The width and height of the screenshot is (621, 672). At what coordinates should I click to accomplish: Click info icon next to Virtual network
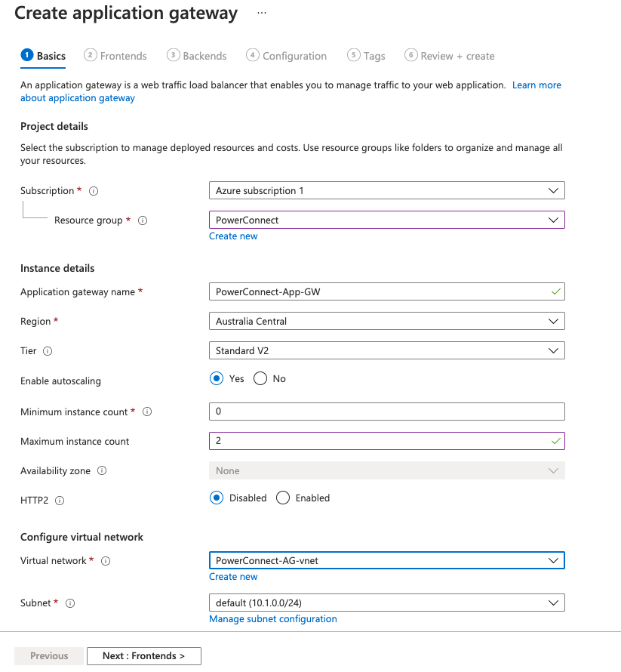pyautogui.click(x=106, y=561)
